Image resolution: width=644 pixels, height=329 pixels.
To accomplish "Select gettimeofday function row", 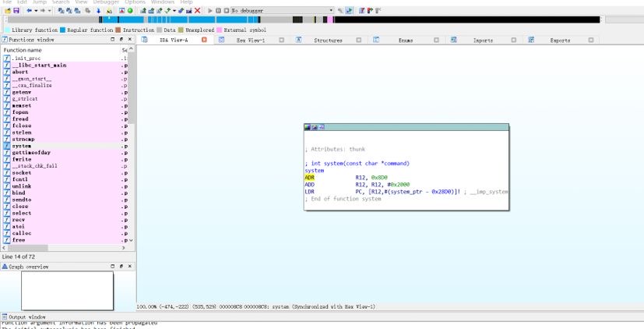I will (65, 153).
